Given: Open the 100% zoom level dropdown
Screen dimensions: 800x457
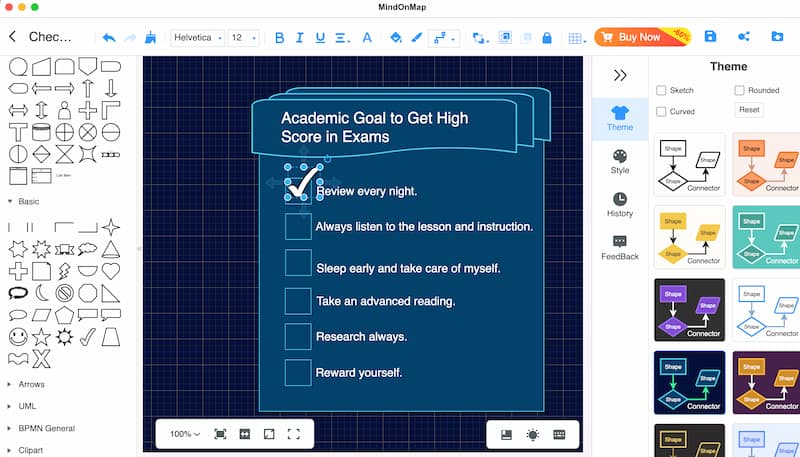Looking at the screenshot, I should (185, 434).
